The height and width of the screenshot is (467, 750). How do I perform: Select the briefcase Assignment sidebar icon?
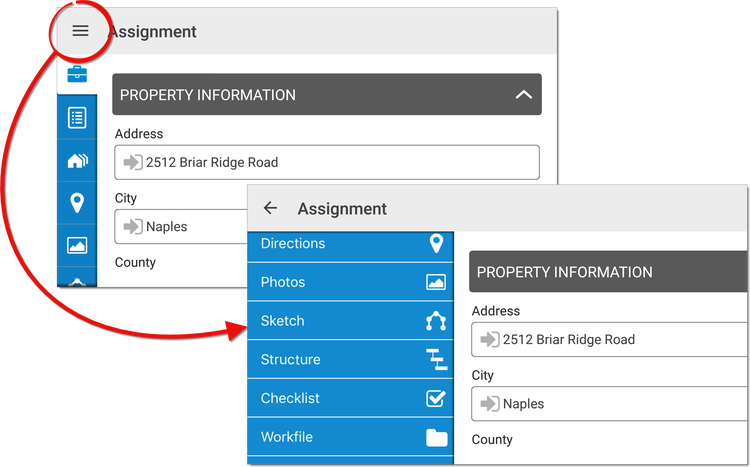[x=77, y=74]
